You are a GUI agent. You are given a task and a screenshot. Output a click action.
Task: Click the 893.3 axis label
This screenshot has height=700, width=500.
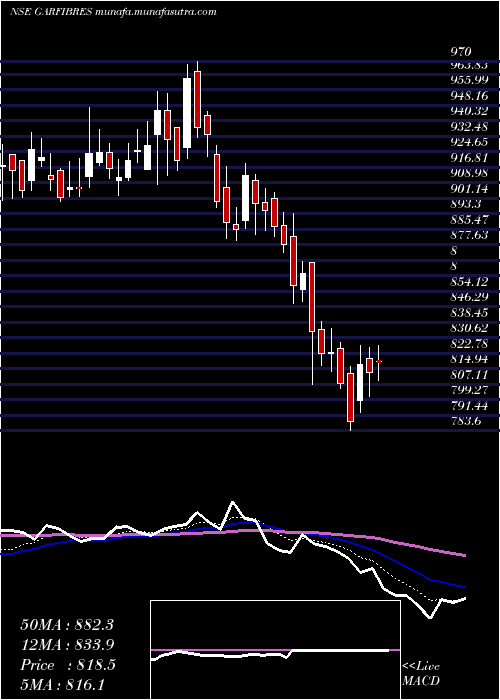click(466, 204)
